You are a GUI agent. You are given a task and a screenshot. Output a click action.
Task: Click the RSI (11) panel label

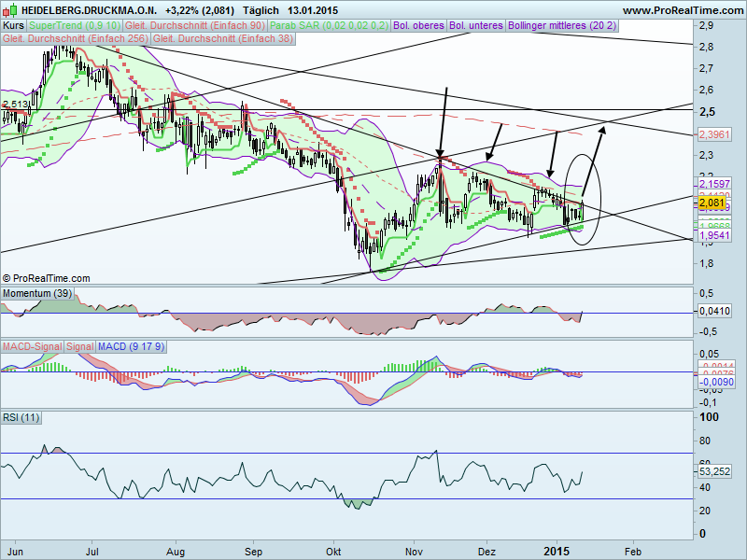[21, 417]
